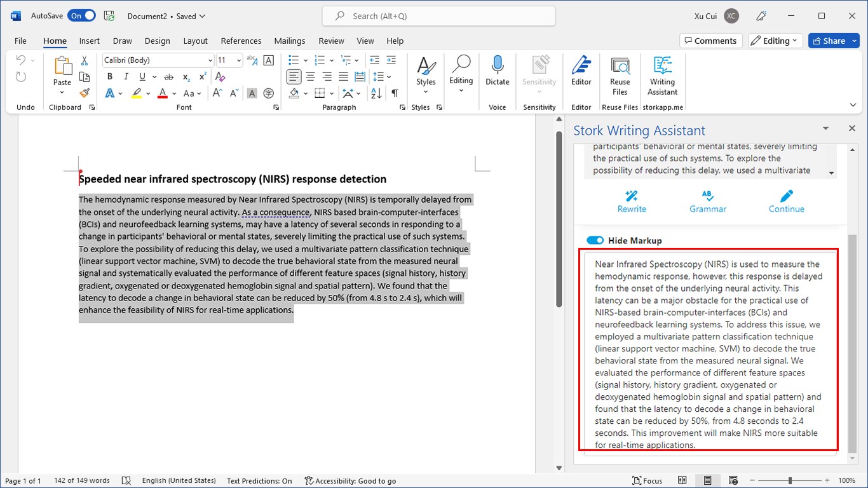Screen dimensions: 868x488
Task: Select the Format Painter tool
Action: (x=85, y=93)
